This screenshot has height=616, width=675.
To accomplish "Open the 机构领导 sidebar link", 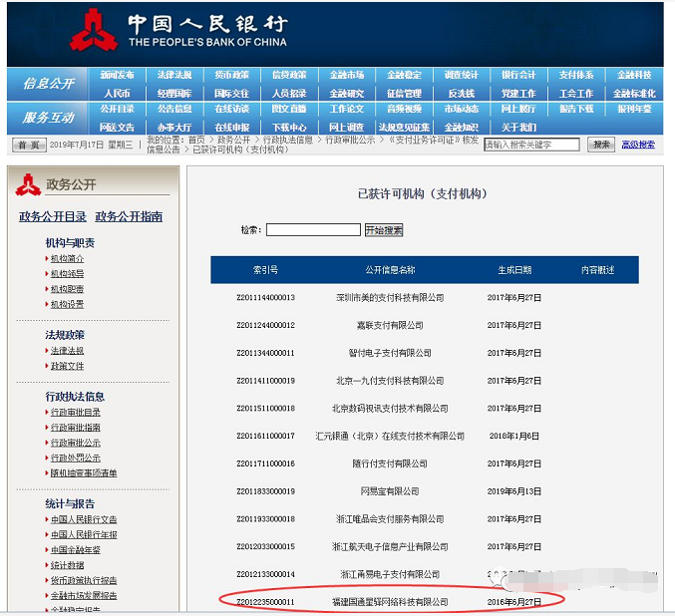I will pos(67,274).
